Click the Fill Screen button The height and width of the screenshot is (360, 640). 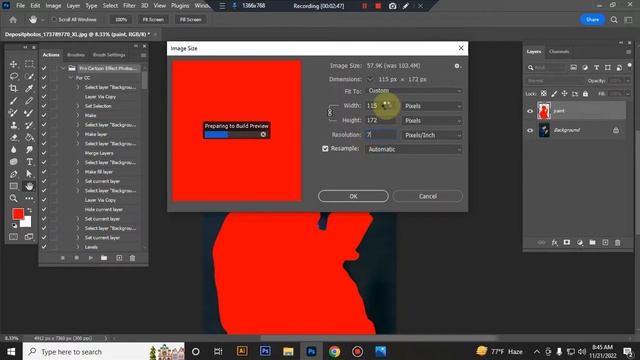pos(190,20)
